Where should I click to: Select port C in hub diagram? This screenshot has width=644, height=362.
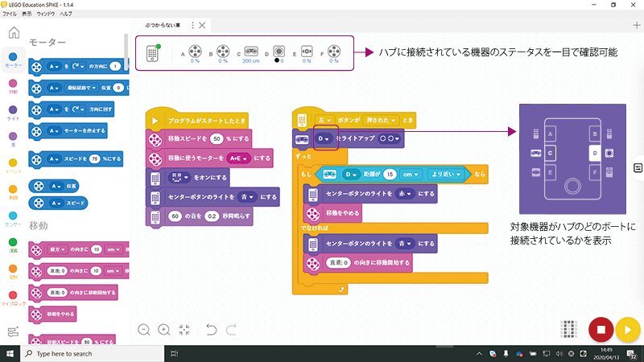[x=550, y=153]
